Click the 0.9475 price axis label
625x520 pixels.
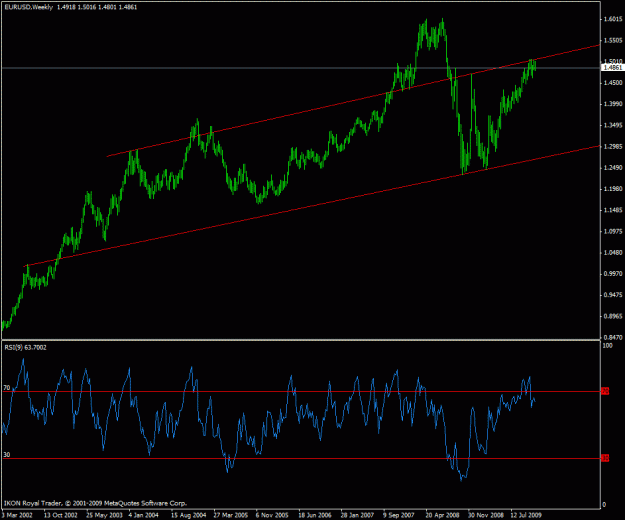(613, 295)
